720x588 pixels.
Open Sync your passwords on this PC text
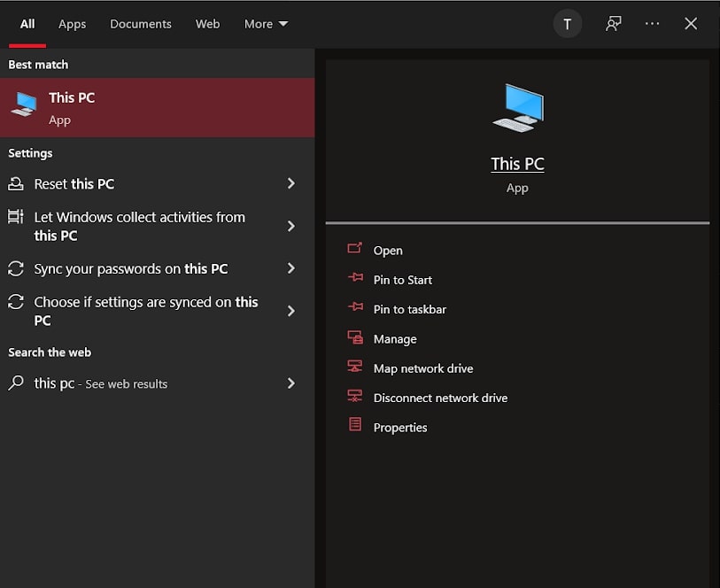pyautogui.click(x=131, y=269)
